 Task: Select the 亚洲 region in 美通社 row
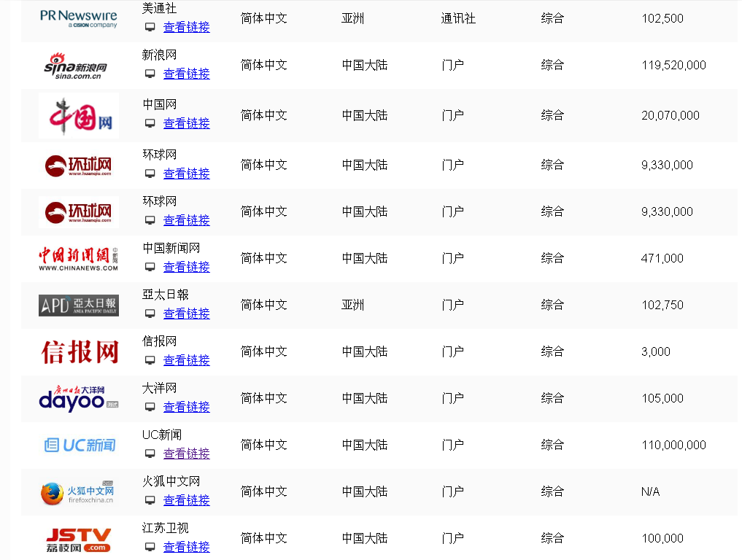(353, 18)
